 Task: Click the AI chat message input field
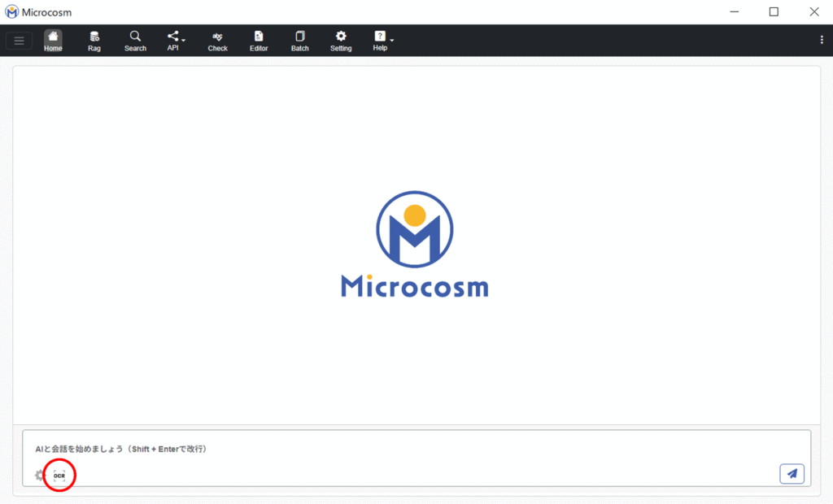pos(407,449)
